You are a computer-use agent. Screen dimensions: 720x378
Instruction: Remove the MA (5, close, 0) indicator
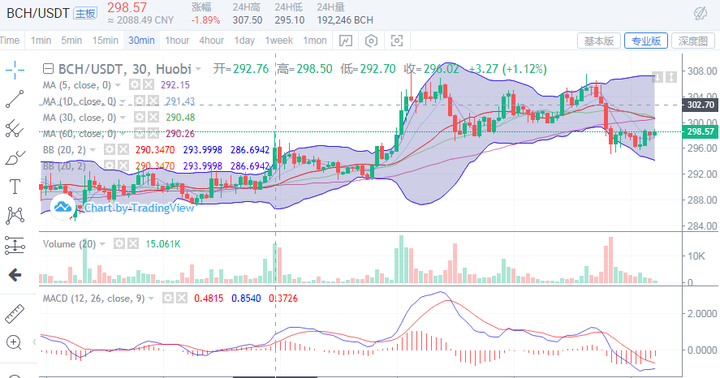tap(148, 85)
